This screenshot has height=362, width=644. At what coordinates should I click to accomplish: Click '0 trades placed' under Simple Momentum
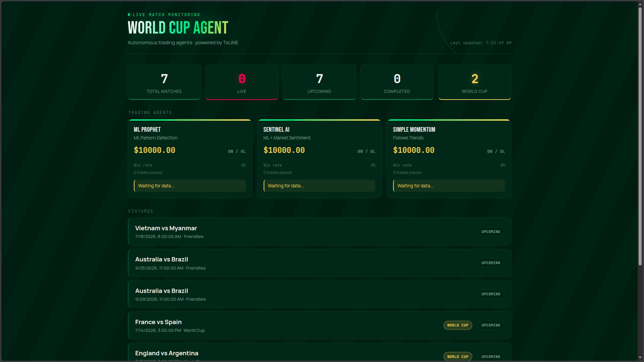click(x=407, y=173)
